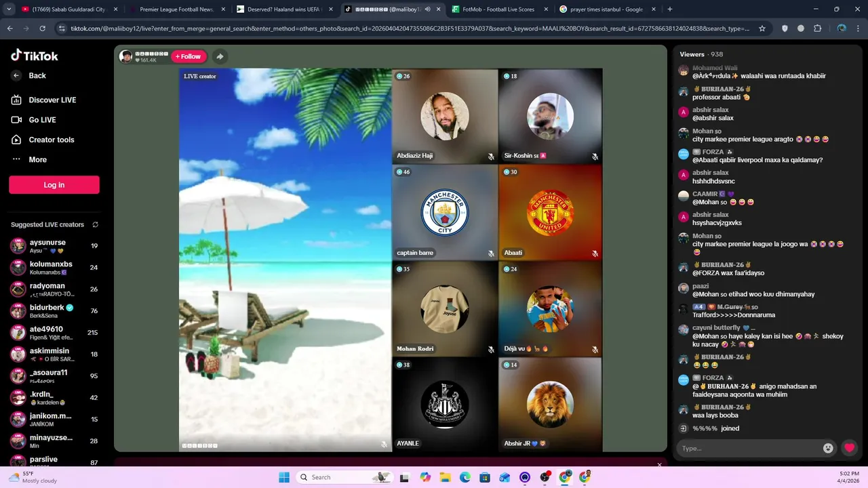
Task: Reload the current page
Action: pos(42,28)
